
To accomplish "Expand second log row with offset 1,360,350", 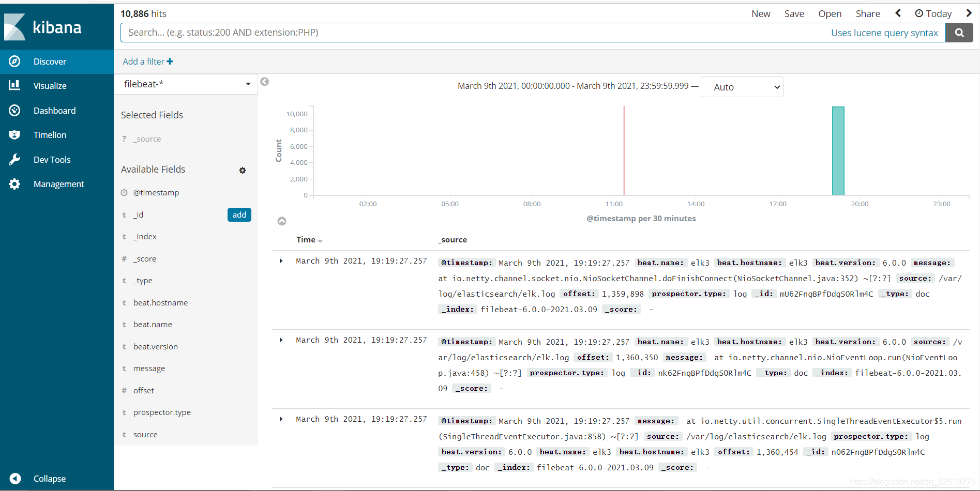I will 281,340.
